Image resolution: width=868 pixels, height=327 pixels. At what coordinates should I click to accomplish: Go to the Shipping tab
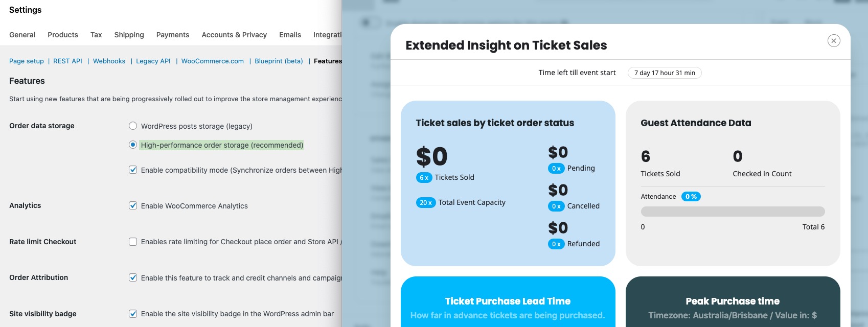click(129, 35)
